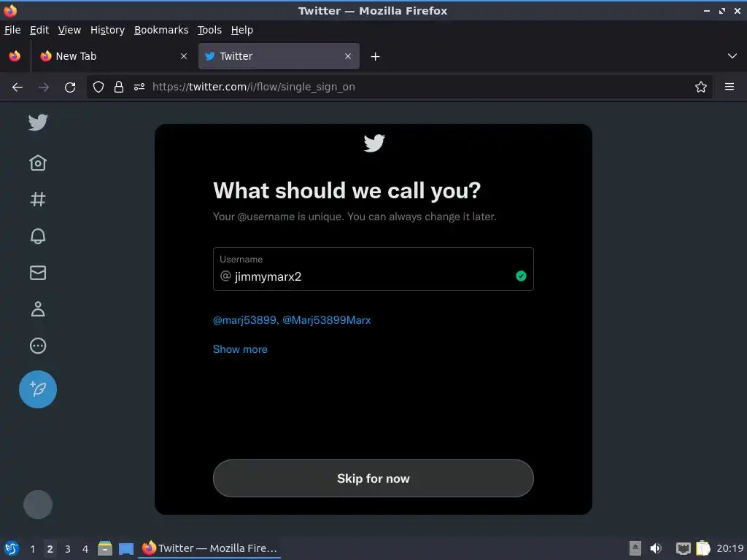Click the account avatar circle in sidebar

click(38, 505)
